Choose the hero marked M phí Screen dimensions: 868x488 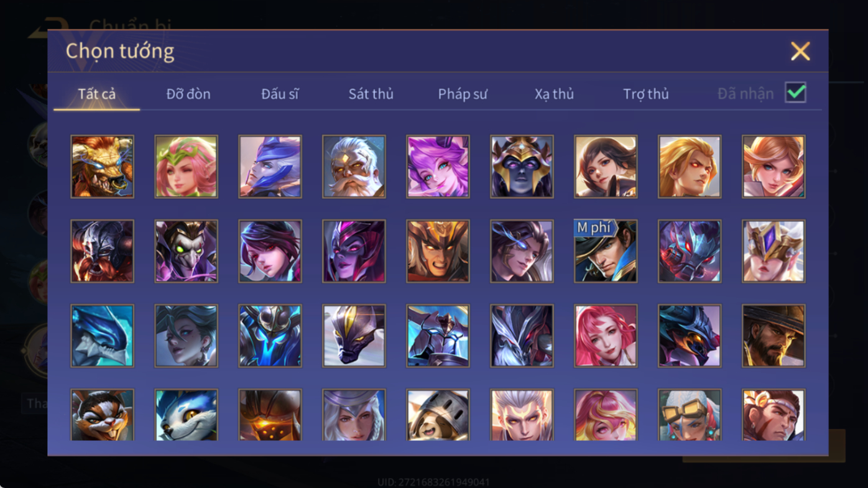[606, 251]
